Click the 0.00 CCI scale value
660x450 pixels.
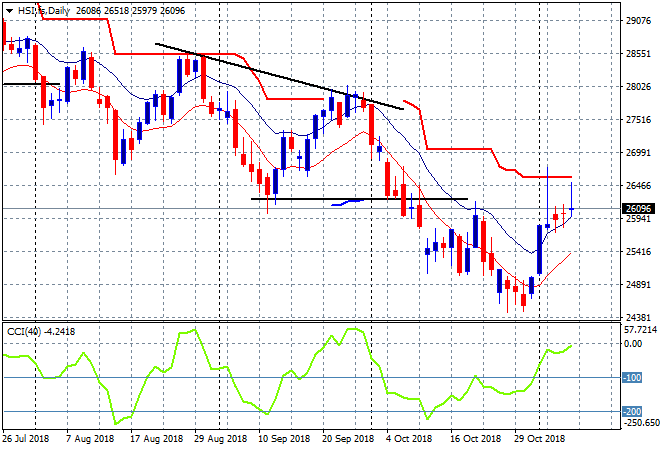pos(633,344)
